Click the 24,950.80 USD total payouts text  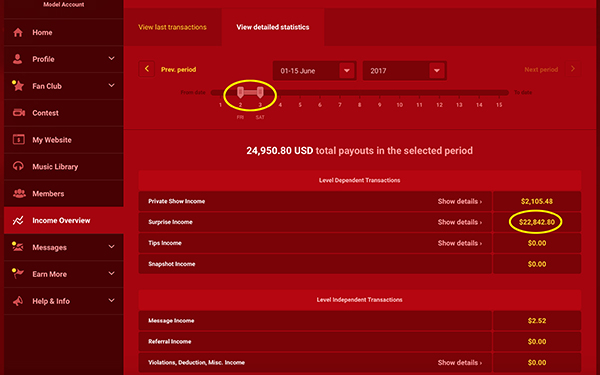point(359,150)
